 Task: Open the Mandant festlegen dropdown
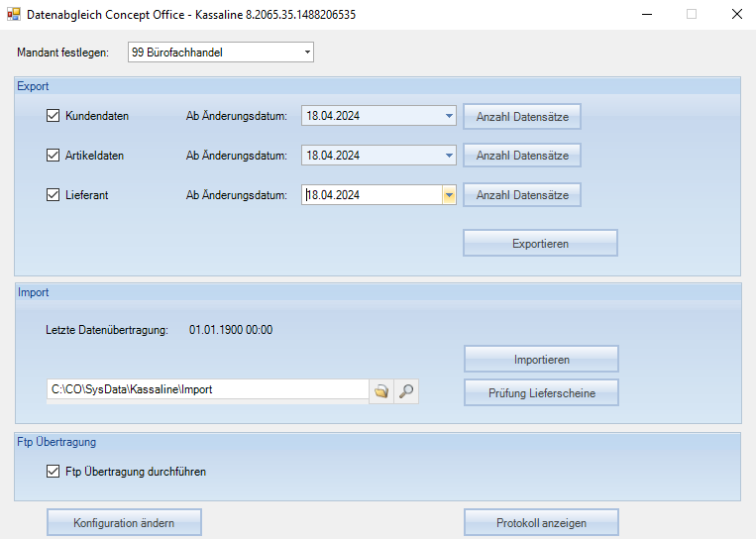pos(306,52)
